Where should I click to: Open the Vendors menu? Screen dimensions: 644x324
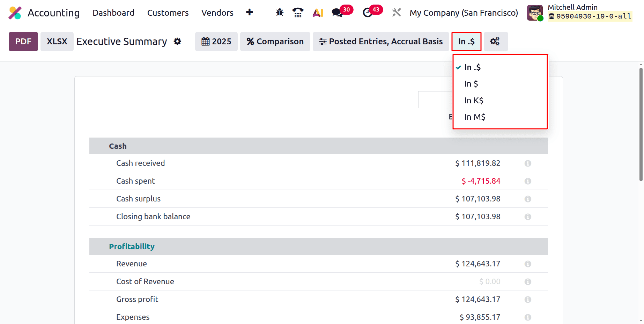(217, 13)
